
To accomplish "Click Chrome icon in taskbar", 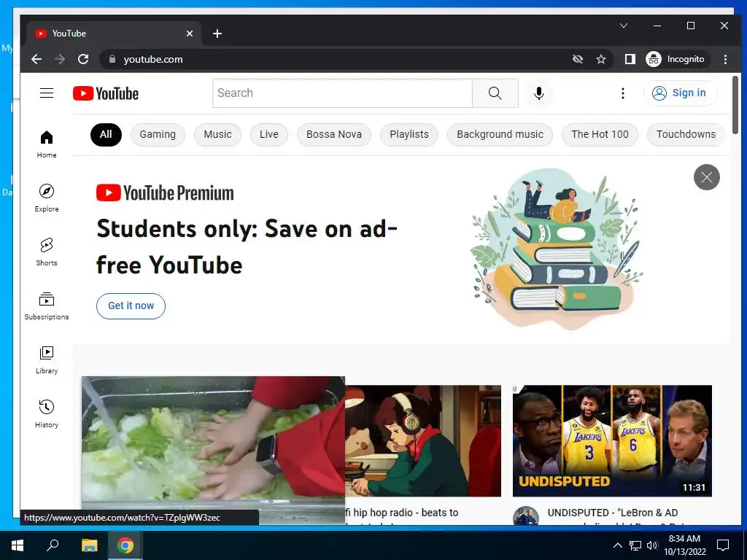I will pyautogui.click(x=125, y=545).
